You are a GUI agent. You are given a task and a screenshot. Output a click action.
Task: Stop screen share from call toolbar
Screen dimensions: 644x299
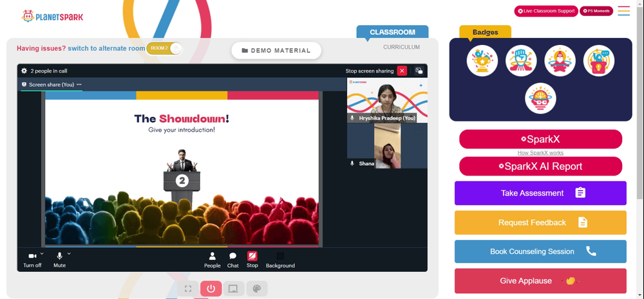[x=252, y=260]
